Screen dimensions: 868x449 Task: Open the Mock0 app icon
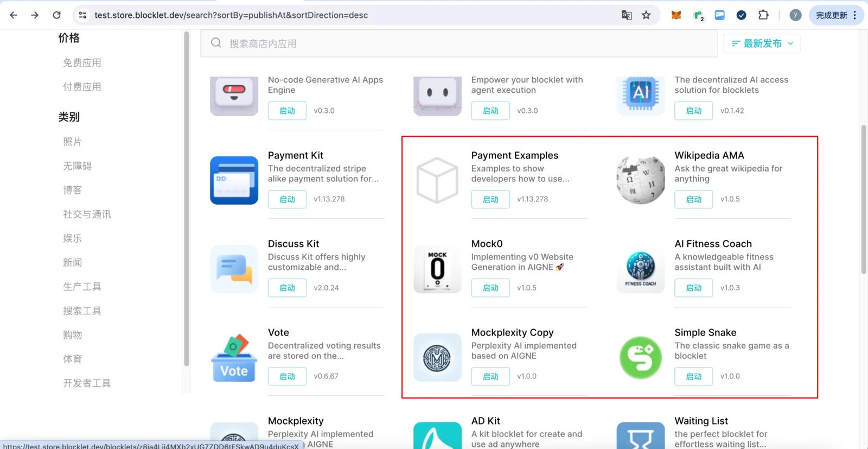(437, 269)
